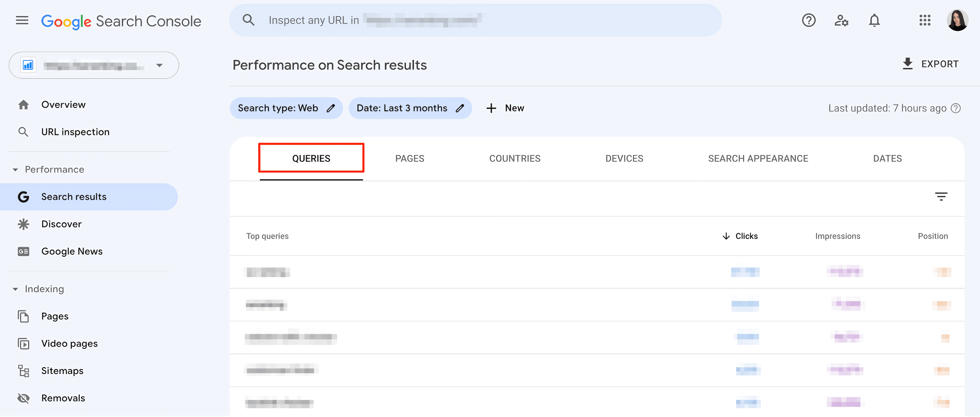Switch to the DEVICES tab
The image size is (980, 417).
(x=624, y=159)
